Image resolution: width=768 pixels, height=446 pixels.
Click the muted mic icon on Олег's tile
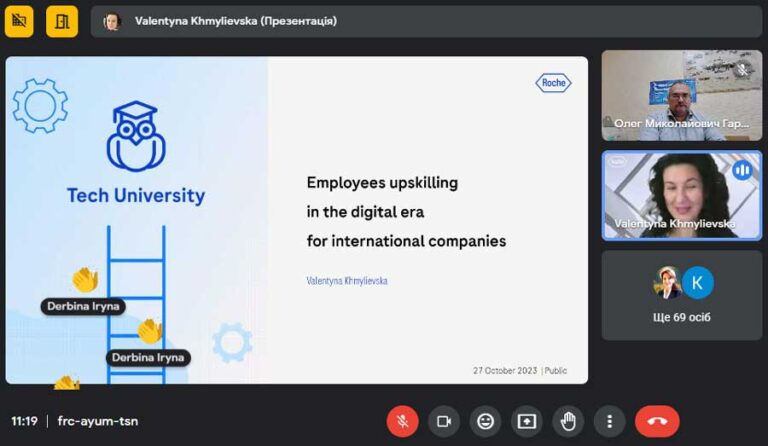coord(743,70)
